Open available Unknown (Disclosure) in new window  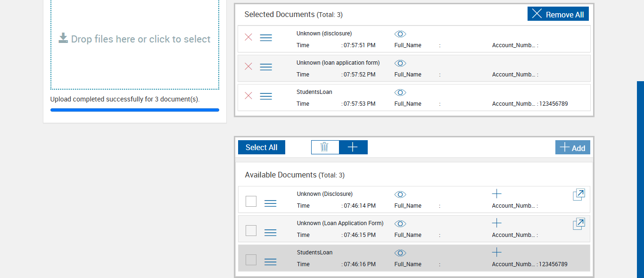pyautogui.click(x=579, y=194)
